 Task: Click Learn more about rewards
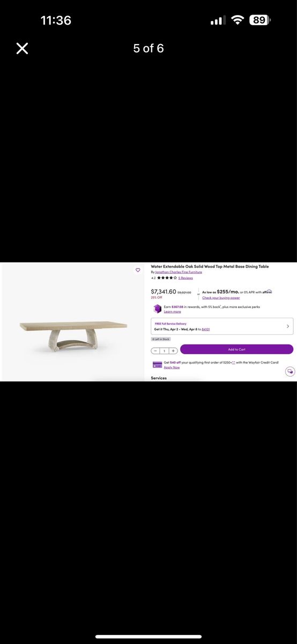point(172,312)
